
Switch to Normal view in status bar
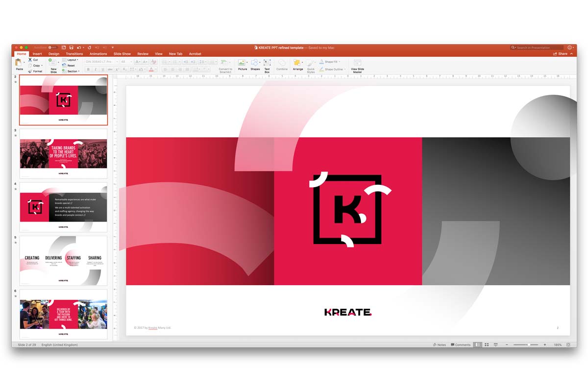tap(477, 344)
